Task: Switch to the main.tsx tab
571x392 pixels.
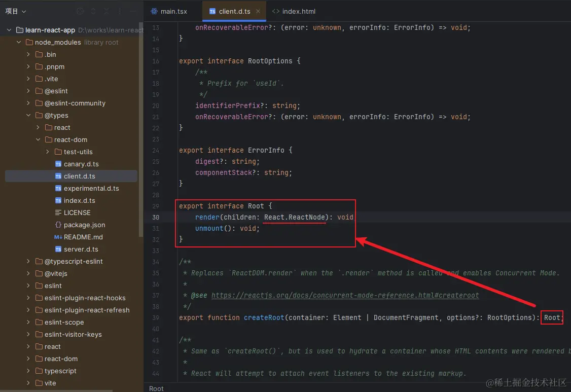Action: (169, 11)
